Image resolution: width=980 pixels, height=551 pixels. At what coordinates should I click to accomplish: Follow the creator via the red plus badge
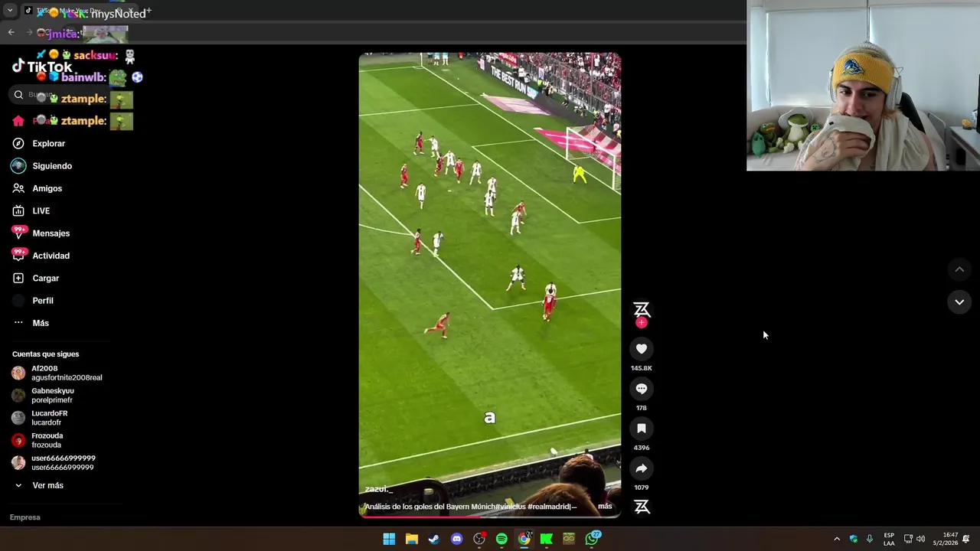(x=642, y=323)
